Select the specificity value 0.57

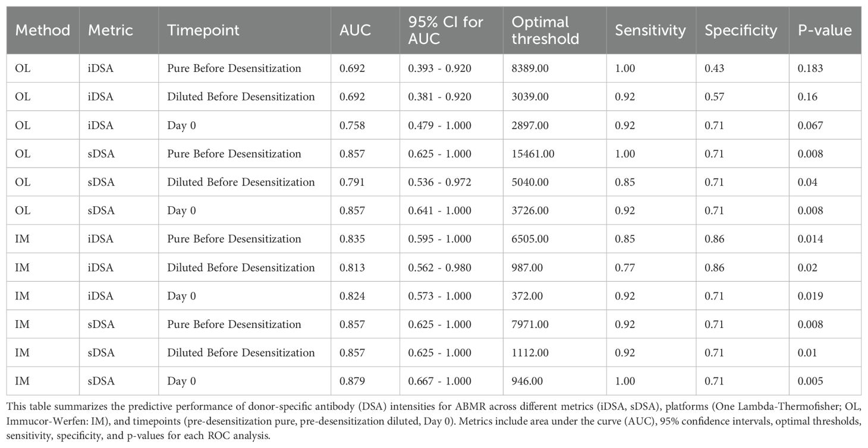click(714, 97)
